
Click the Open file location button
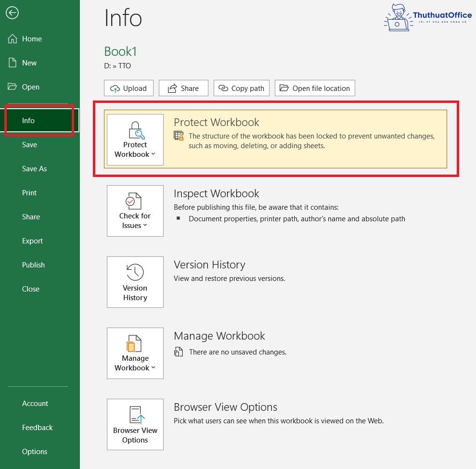point(315,88)
